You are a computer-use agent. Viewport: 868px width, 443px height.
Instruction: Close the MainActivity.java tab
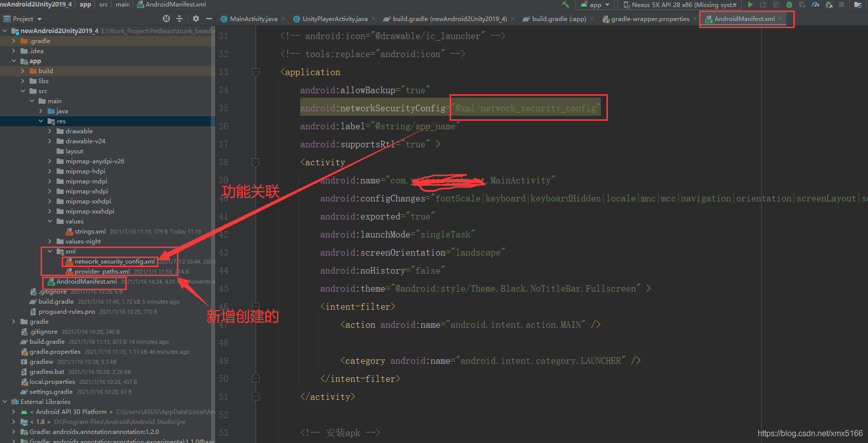(283, 19)
